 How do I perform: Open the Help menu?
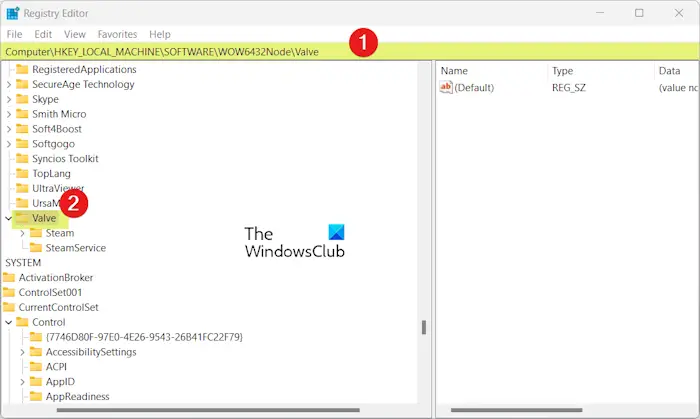click(x=160, y=34)
